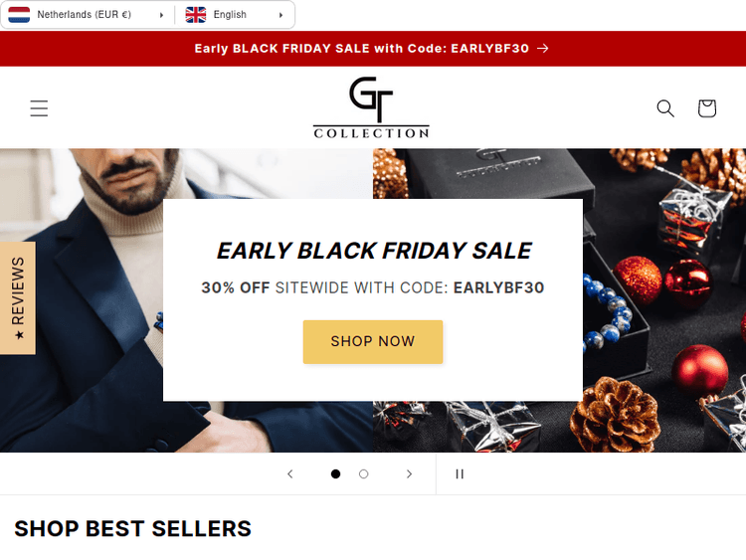Click the SHOP BEST SELLERS heading
The height and width of the screenshot is (560, 746).
click(132, 528)
